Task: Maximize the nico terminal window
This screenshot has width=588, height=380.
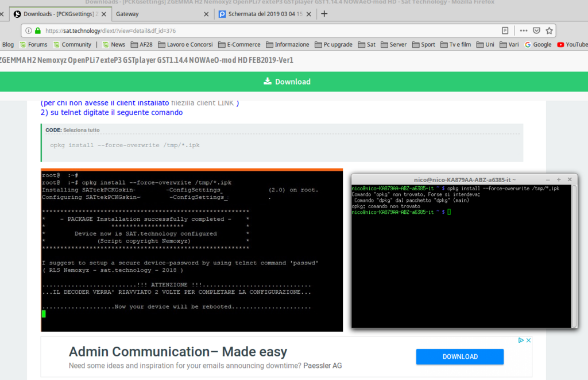Action: click(x=559, y=180)
